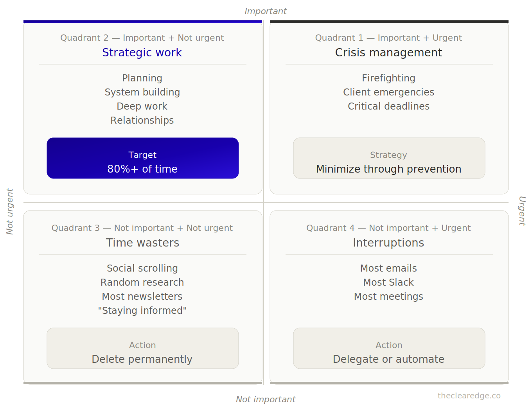Click the Time wasters heading

point(142,243)
